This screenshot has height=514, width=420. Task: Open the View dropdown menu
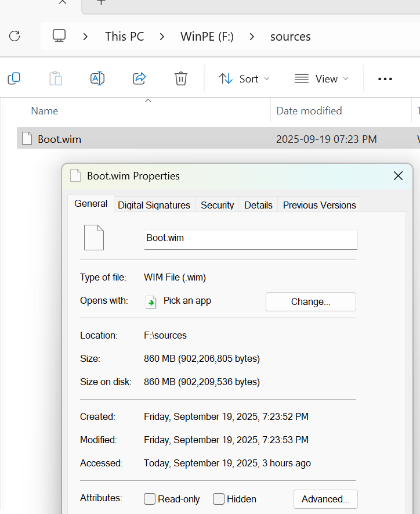[321, 78]
